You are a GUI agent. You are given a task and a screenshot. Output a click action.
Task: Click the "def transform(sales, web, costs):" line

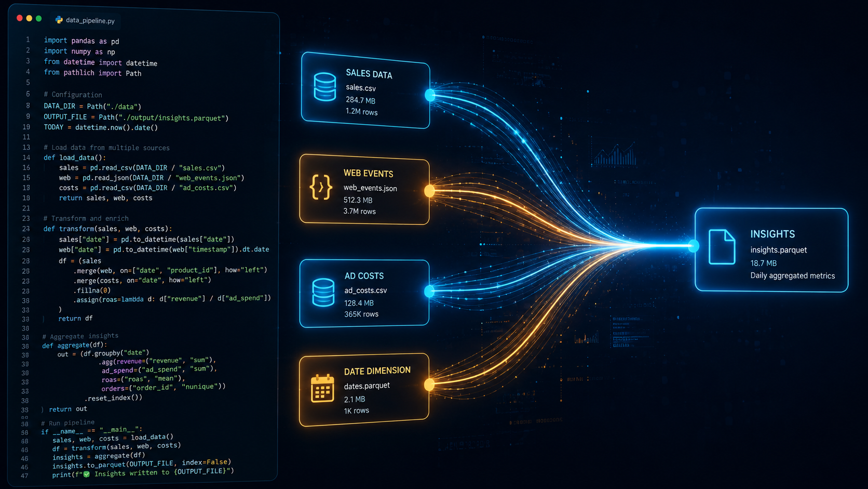(107, 229)
